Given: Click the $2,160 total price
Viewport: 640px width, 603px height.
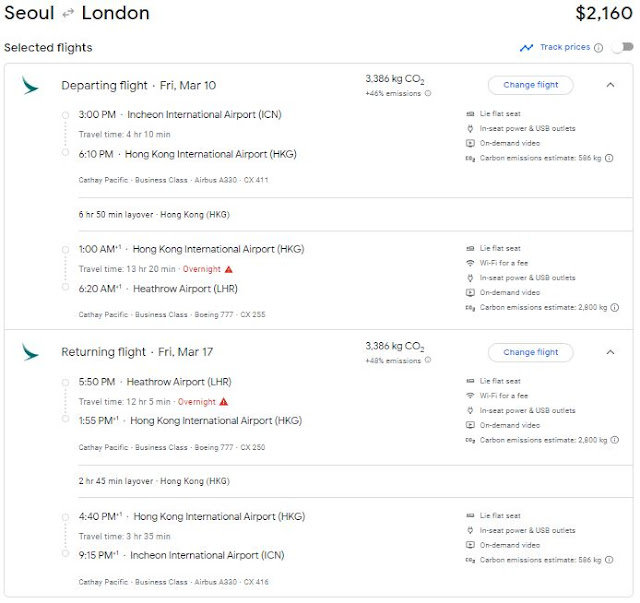Looking at the screenshot, I should 604,14.
